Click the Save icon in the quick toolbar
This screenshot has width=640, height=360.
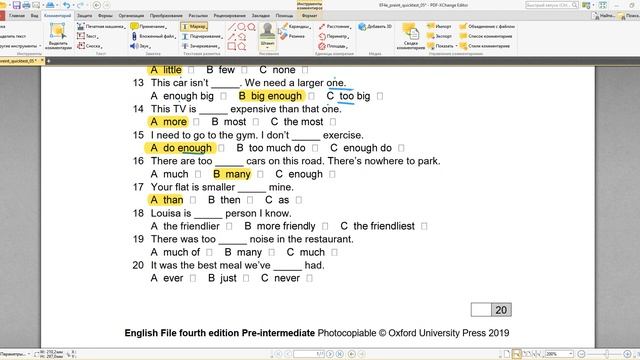[17, 5]
